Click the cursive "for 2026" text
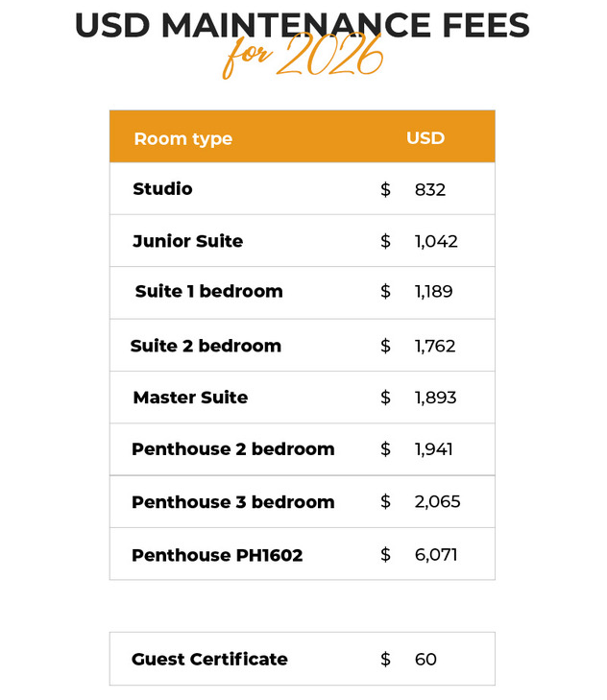The height and width of the screenshot is (700, 607). coord(303,60)
